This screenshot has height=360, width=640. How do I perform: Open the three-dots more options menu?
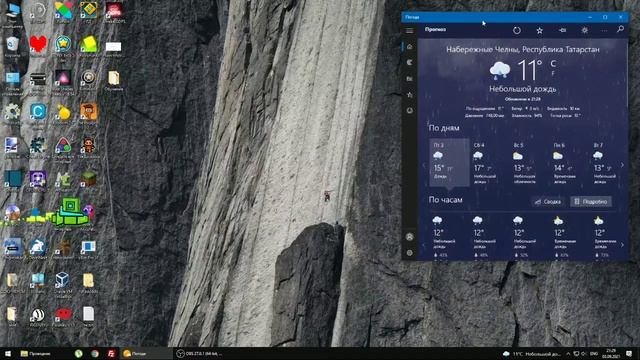(x=604, y=30)
